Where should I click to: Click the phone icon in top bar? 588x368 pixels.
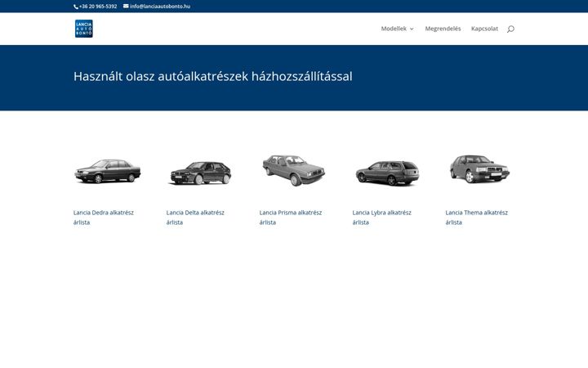(x=76, y=7)
